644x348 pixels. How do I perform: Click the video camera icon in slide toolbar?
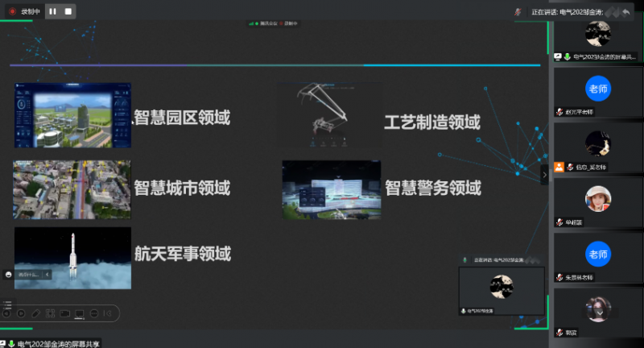tap(65, 313)
